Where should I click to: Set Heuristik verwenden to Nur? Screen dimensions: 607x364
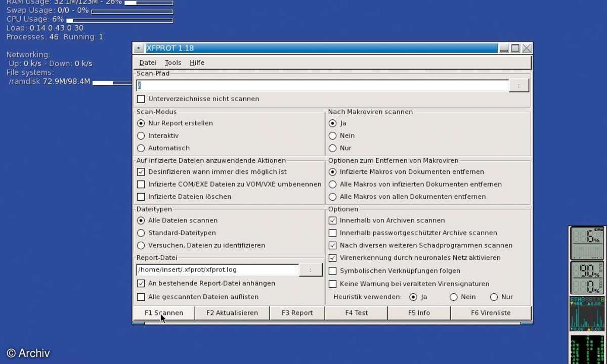click(x=494, y=297)
